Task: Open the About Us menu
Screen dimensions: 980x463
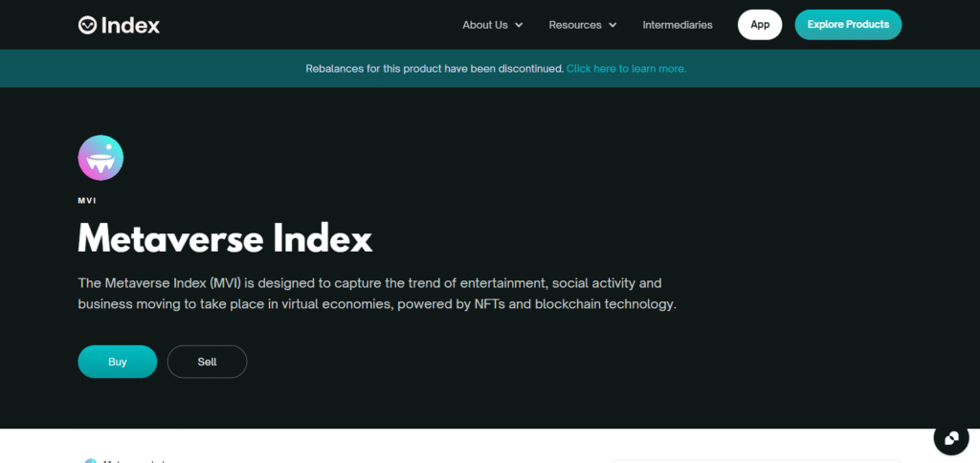Action: [485, 25]
